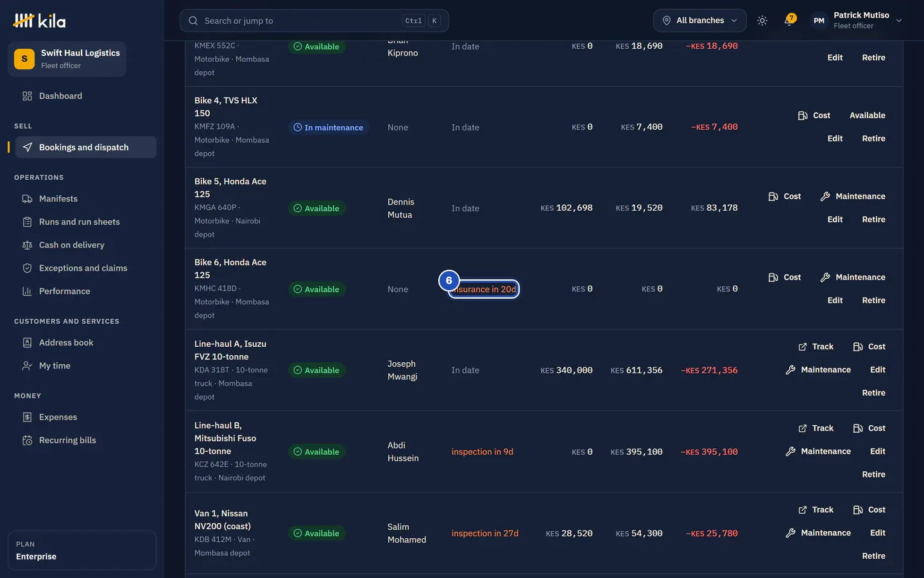The width and height of the screenshot is (924, 578).
Task: Click Maintenance wrench icon for Line-haul A
Action: [x=791, y=370]
